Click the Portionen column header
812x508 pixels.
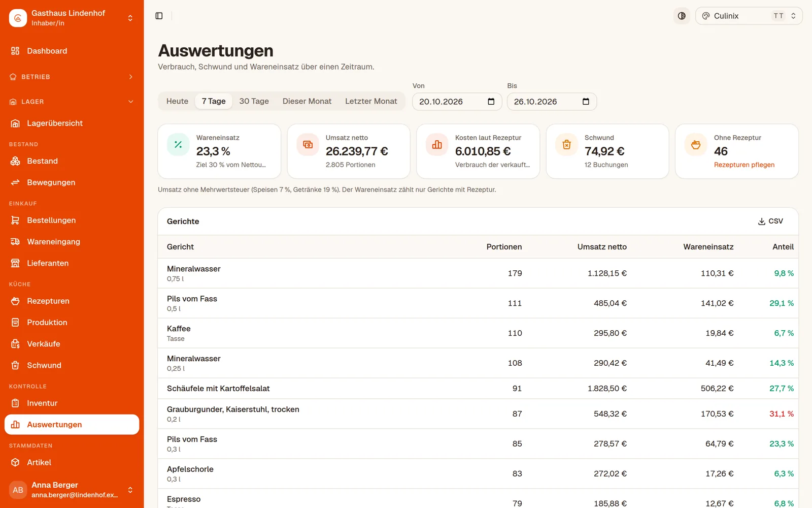504,247
